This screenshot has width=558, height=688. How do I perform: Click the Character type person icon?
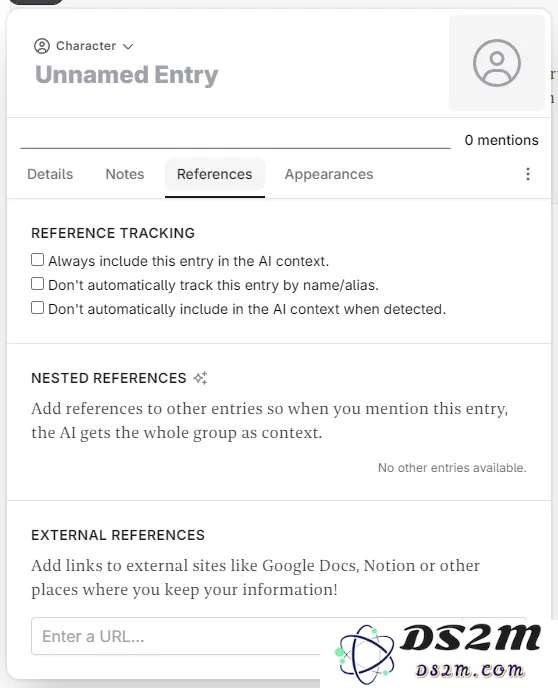[x=42, y=46]
